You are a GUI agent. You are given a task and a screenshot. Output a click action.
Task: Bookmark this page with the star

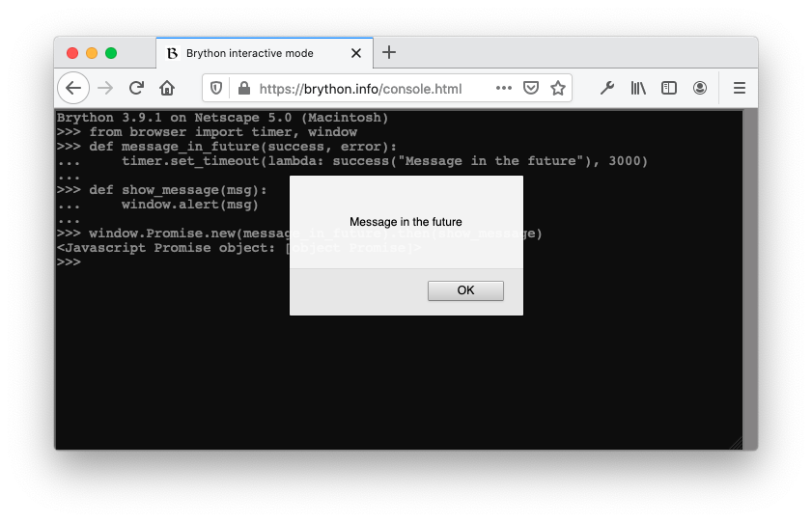tap(558, 88)
